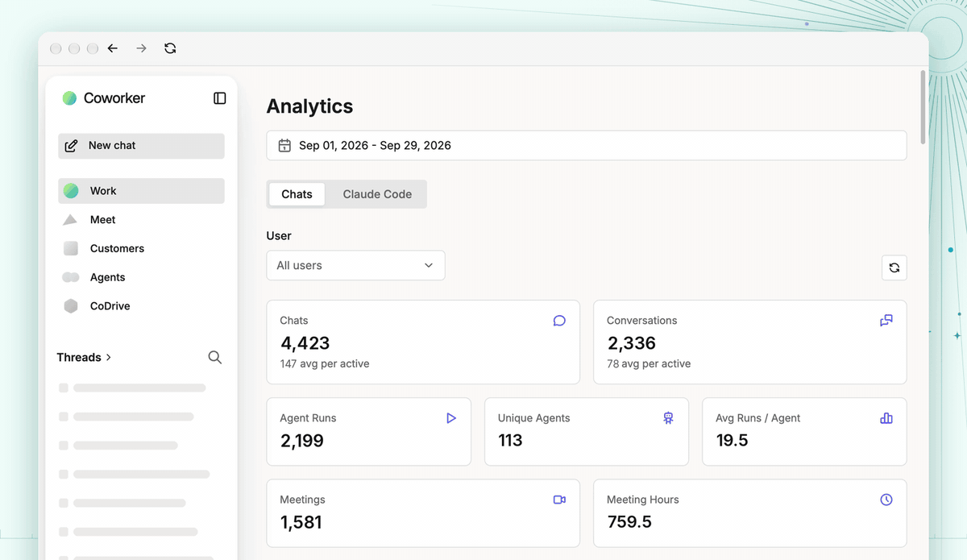Click the Unique Agents card title
Screen dimensions: 967x560
533,418
